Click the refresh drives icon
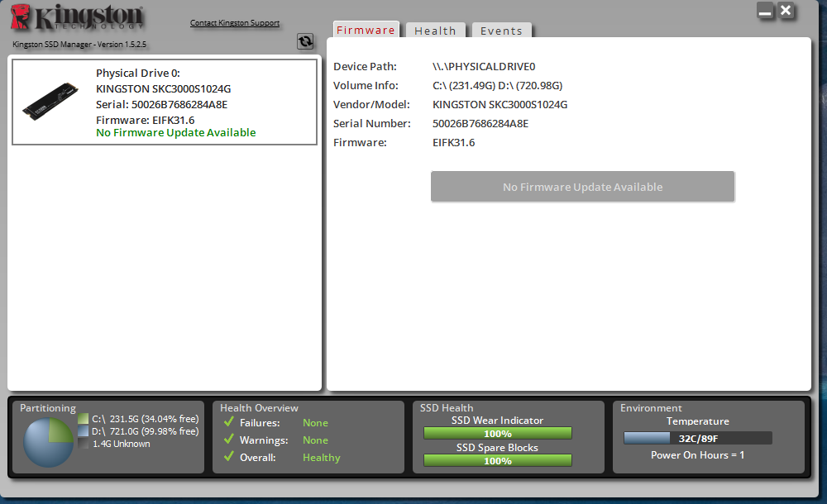 [305, 41]
